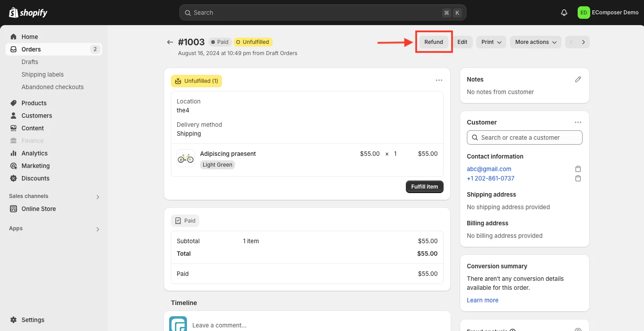This screenshot has width=644, height=331.
Task: Click the bicycle product thumbnail
Action: (186, 158)
